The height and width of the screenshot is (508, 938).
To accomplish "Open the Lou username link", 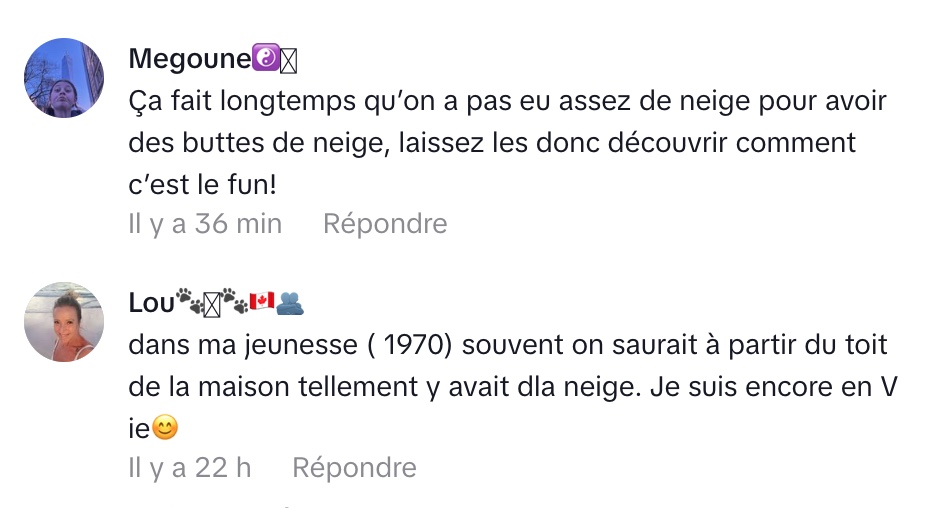I will click(x=151, y=303).
